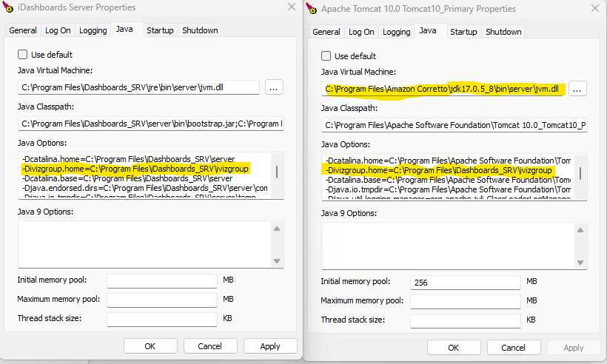This screenshot has height=364, width=607.
Task: Open Startup tab in Apache Tomcat window
Action: pos(463,32)
